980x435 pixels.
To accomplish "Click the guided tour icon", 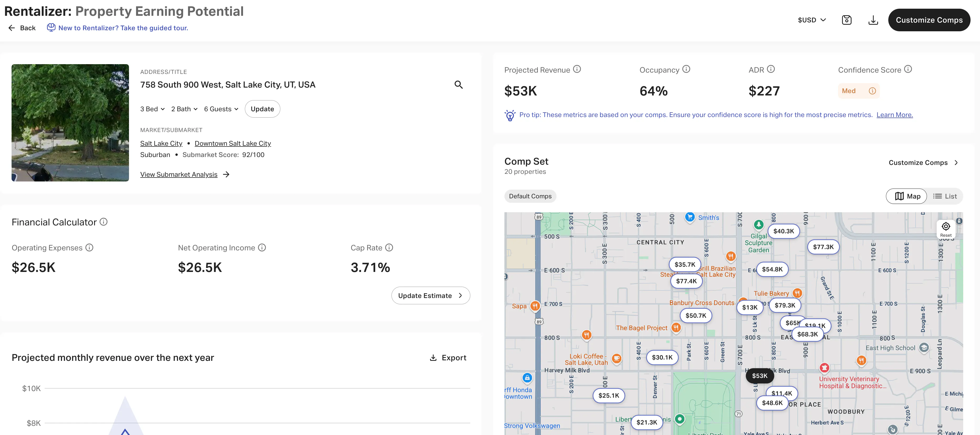I will click(51, 27).
